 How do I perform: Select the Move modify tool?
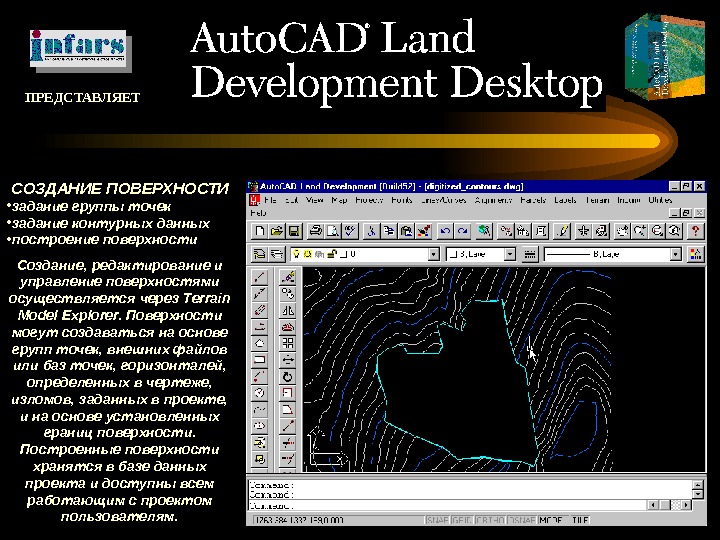(x=288, y=360)
